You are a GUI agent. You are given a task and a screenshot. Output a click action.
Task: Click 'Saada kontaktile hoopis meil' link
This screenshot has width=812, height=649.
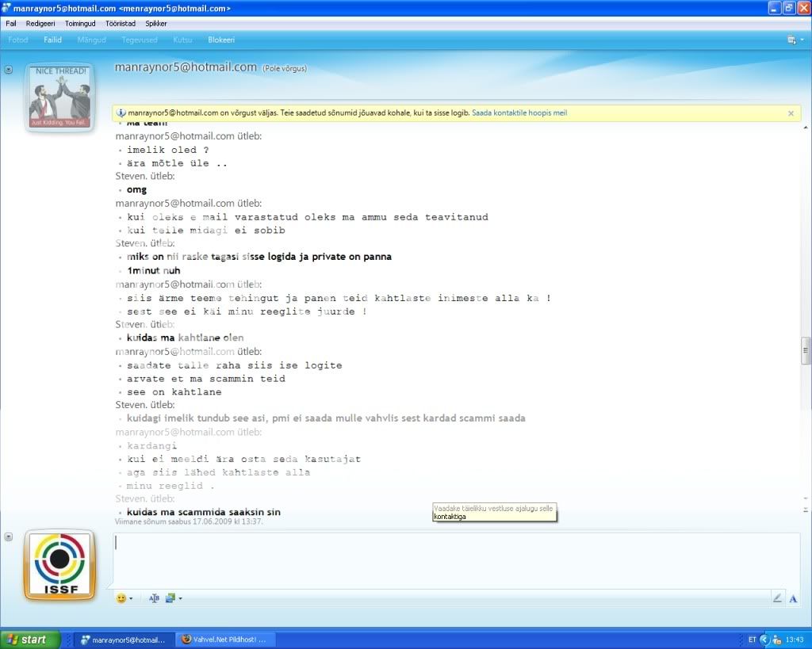pyautogui.click(x=519, y=113)
